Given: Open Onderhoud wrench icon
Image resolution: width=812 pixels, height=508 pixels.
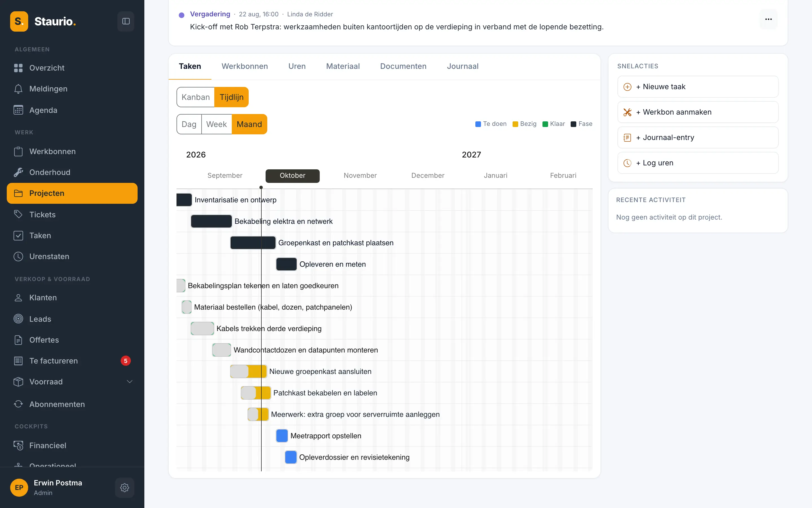Looking at the screenshot, I should [18, 172].
